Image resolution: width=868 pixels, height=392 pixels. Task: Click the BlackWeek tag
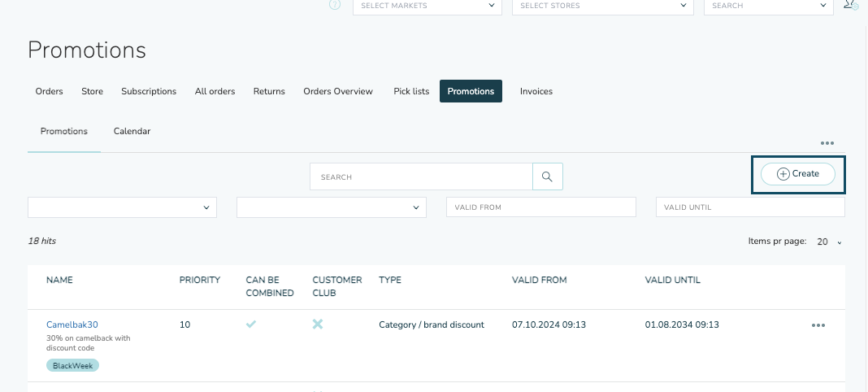coord(72,366)
